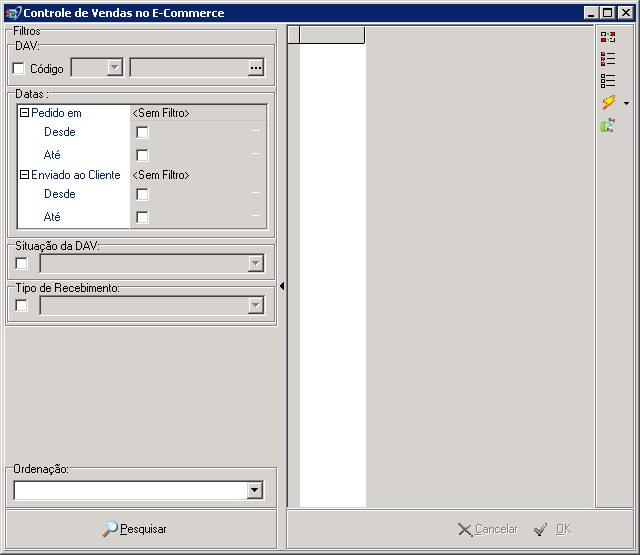The width and height of the screenshot is (640, 555).
Task: Collapse the Pedido em date group
Action: pyautogui.click(x=24, y=113)
